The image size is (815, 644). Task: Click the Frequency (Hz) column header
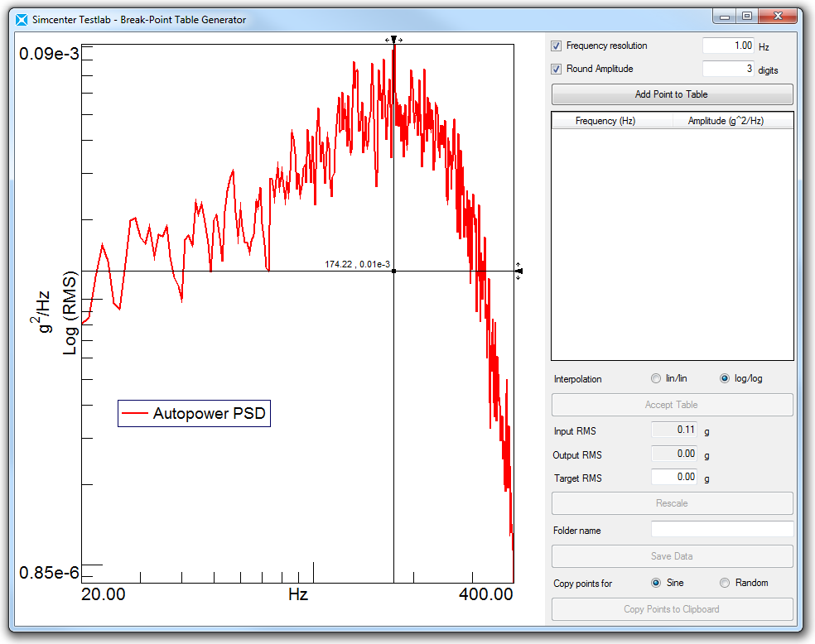click(605, 121)
